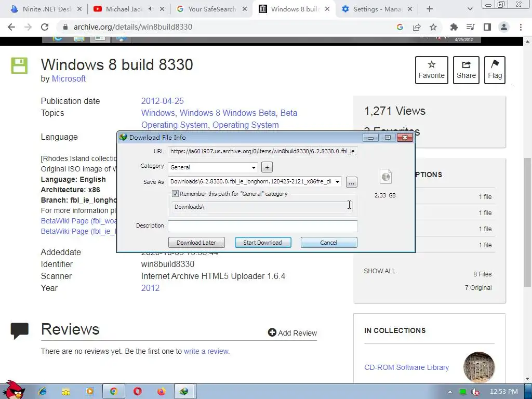Toggle Remember this path checkbox
532x399 pixels.
tap(175, 194)
